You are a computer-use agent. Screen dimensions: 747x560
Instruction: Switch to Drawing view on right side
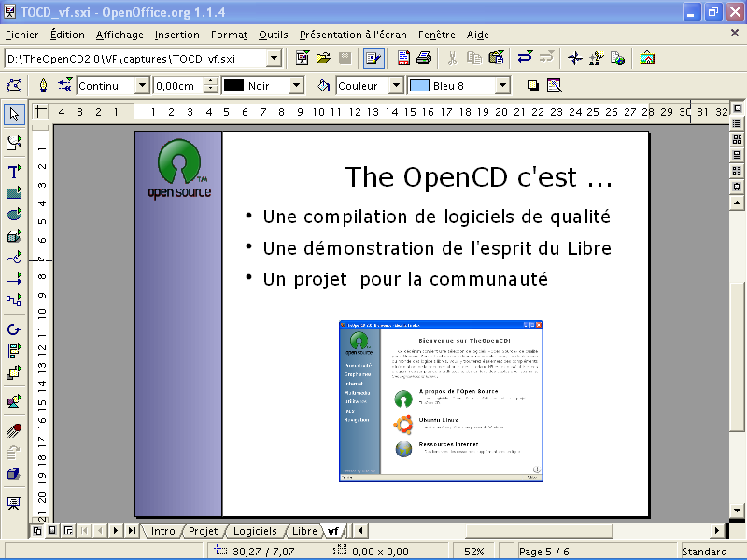click(x=737, y=108)
